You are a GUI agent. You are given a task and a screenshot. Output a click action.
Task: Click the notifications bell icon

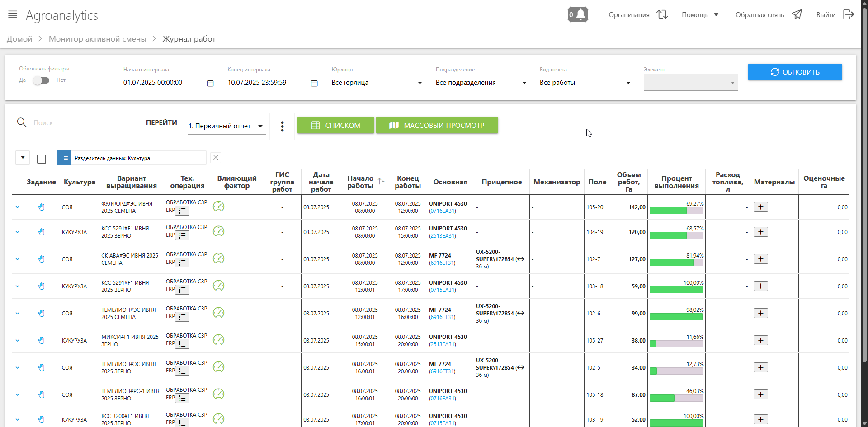(x=578, y=14)
